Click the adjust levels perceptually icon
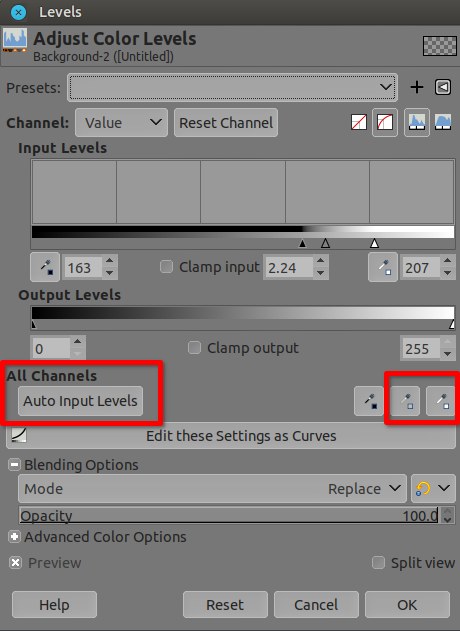460x631 pixels. pyautogui.click(x=385, y=122)
